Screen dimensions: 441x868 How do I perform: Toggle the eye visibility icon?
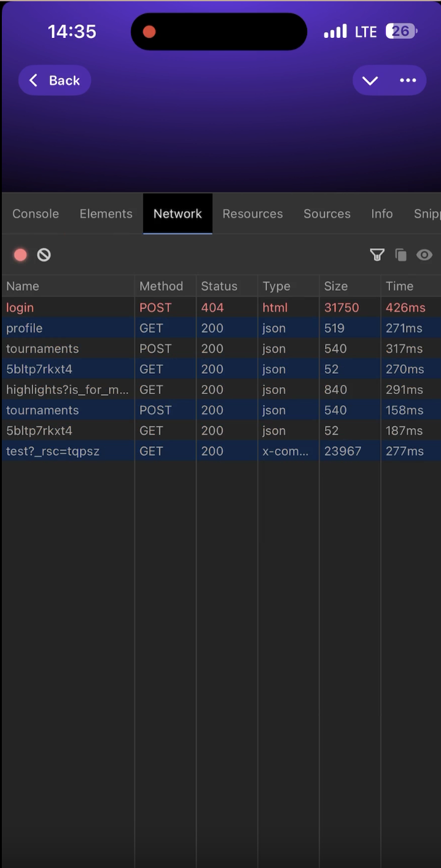[x=424, y=255]
